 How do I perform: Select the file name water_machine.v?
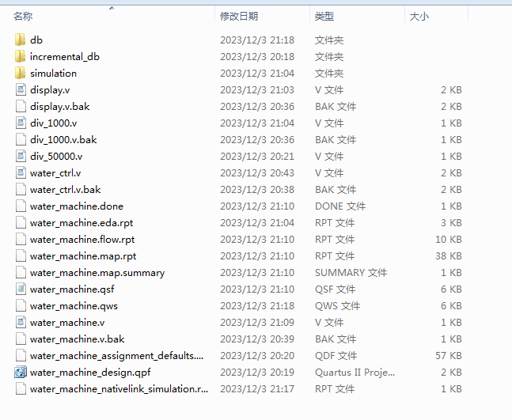click(67, 323)
